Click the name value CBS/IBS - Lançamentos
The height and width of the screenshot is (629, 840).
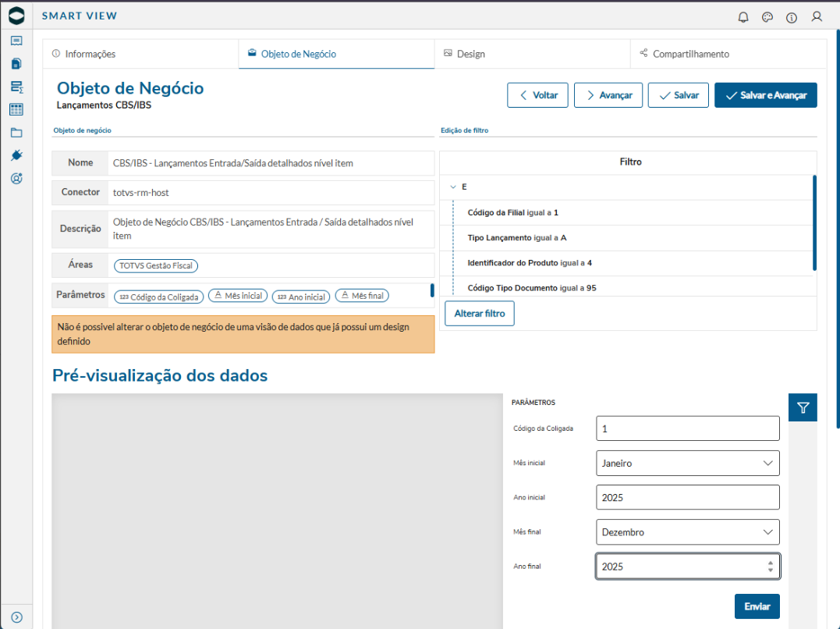233,163
